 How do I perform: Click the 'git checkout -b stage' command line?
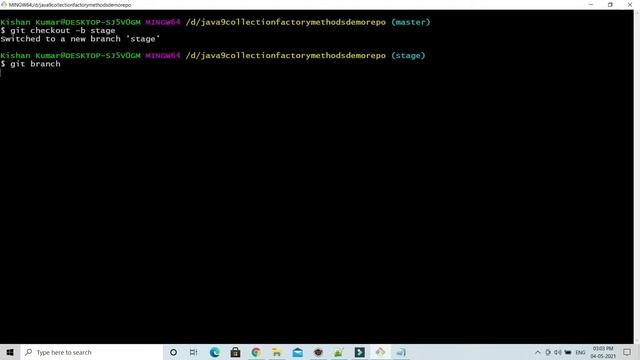(58, 31)
